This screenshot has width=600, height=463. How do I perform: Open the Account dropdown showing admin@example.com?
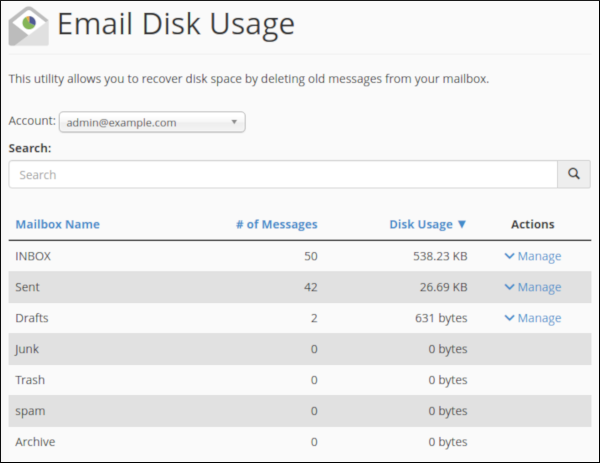coord(151,122)
